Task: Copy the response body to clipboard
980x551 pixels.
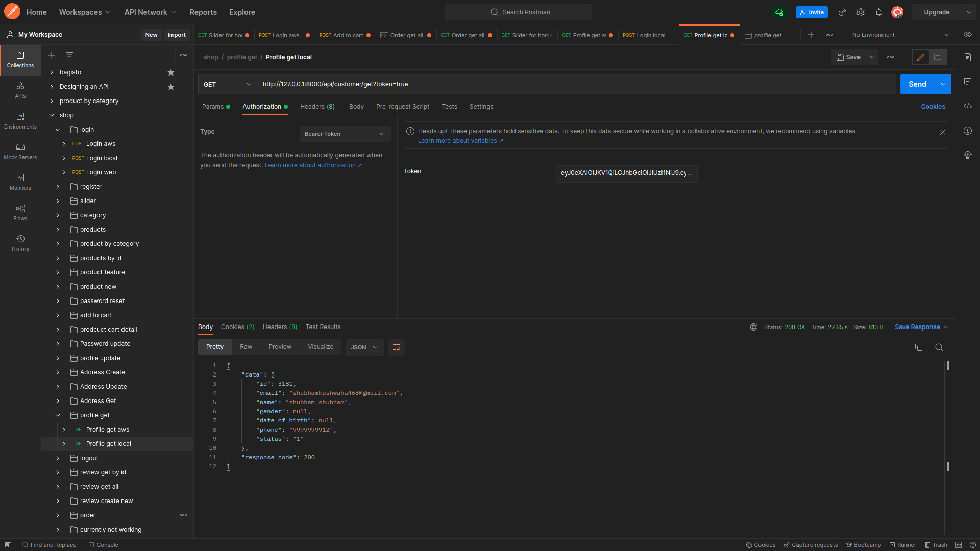Action: (x=919, y=347)
